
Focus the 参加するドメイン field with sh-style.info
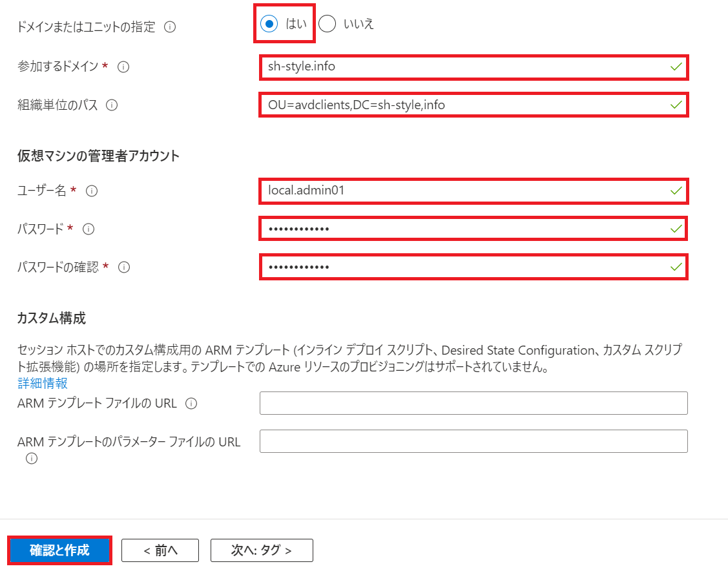coord(473,67)
